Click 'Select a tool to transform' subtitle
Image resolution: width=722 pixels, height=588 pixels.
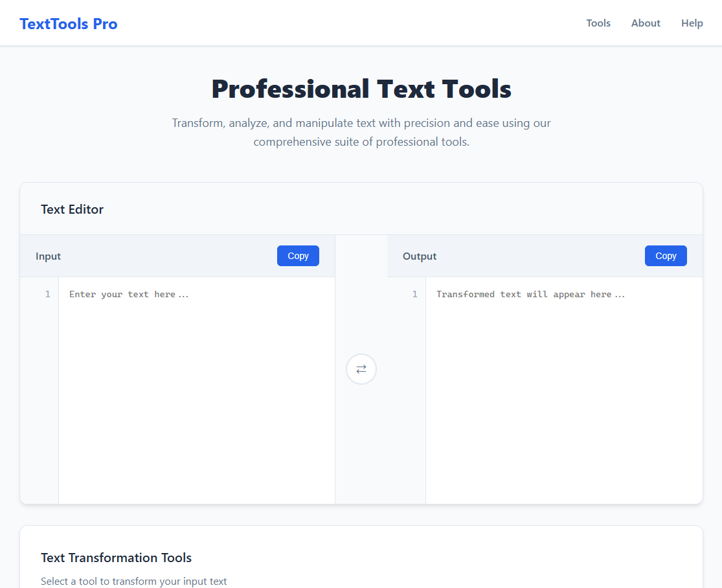coord(133,581)
